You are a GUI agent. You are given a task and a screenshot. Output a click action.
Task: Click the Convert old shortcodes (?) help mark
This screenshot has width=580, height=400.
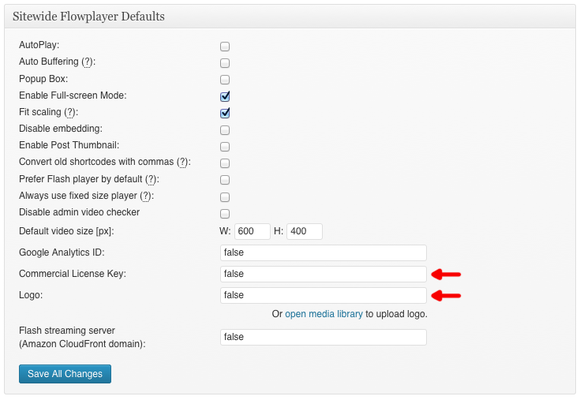(x=182, y=162)
